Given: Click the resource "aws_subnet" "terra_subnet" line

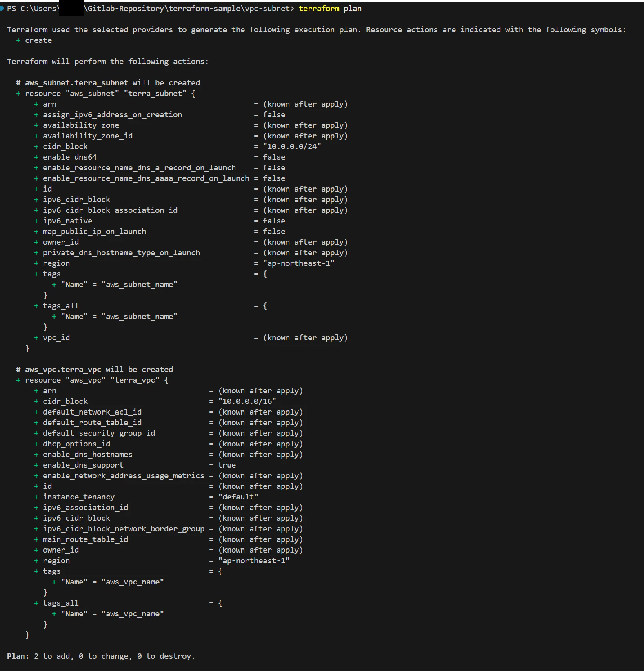Looking at the screenshot, I should [x=106, y=94].
